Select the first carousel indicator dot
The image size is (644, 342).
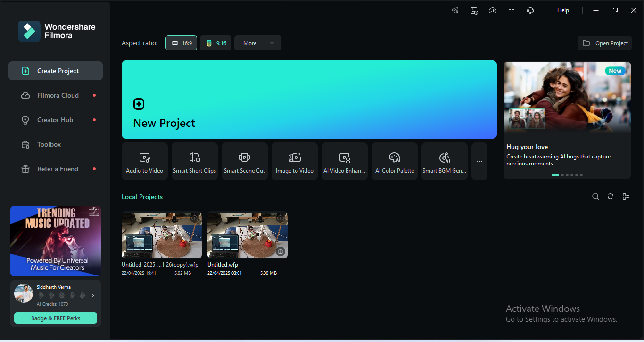pyautogui.click(x=555, y=175)
